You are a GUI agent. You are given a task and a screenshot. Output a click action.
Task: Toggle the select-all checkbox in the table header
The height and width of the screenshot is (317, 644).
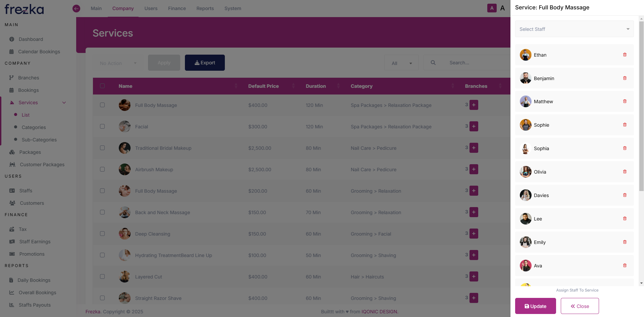coord(102,86)
